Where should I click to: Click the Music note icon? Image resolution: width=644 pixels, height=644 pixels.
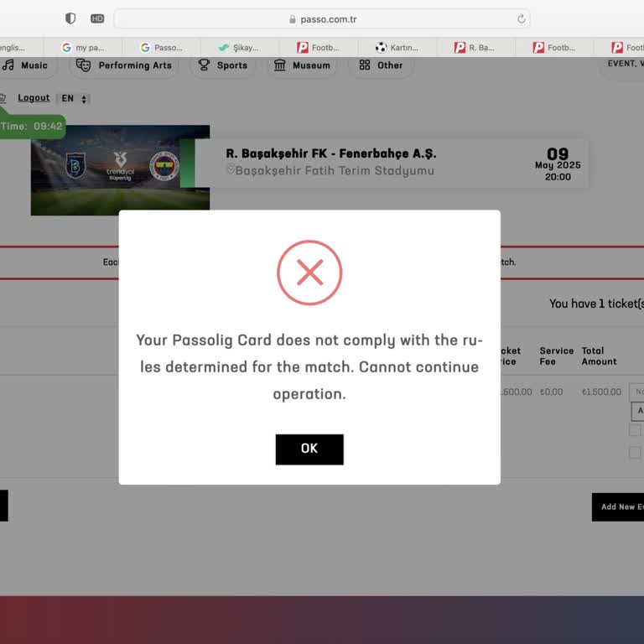click(8, 65)
